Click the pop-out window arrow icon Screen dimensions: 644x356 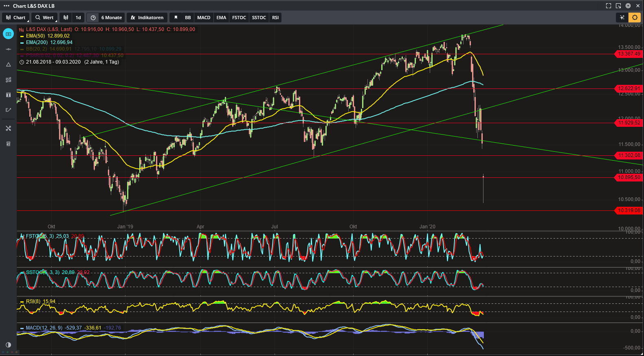point(618,6)
